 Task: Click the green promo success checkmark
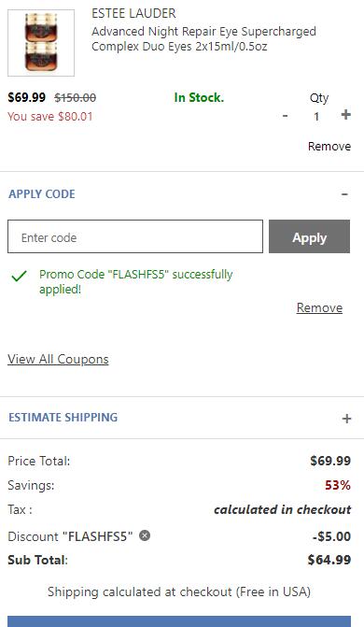pos(20,276)
